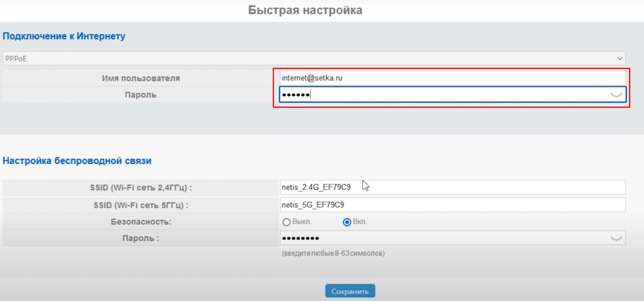Focus the Имя пользователя input field
This screenshot has width=644, height=301.
452,78
